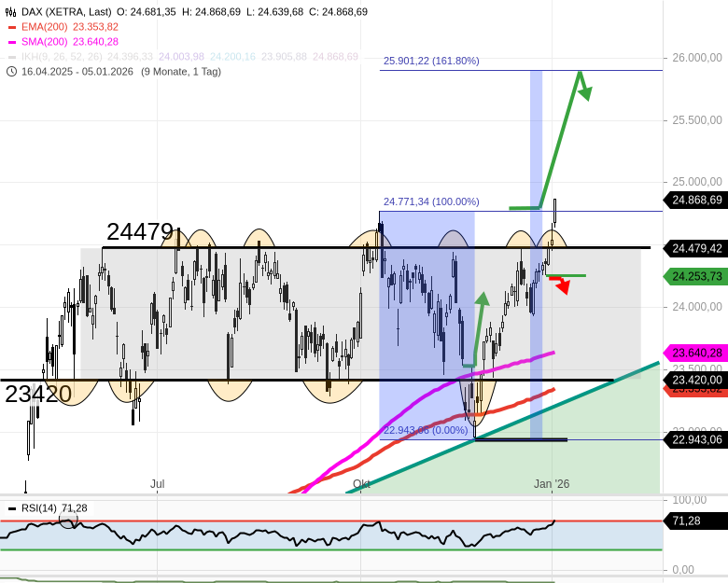Click the 24.868,69 current price tag
This screenshot has height=583, width=728.
(695, 200)
